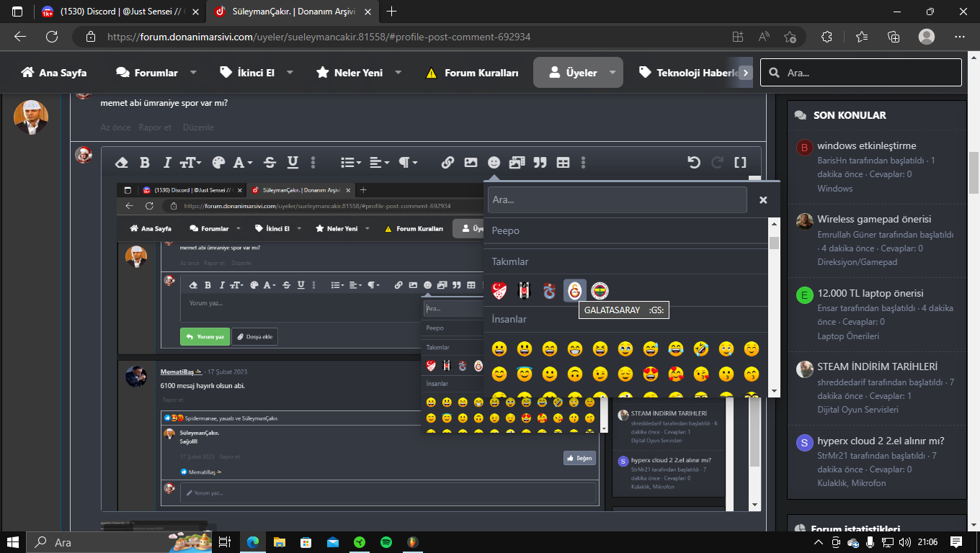Open Microsoft Store from the taskbar
The image size is (980, 553).
point(306,542)
